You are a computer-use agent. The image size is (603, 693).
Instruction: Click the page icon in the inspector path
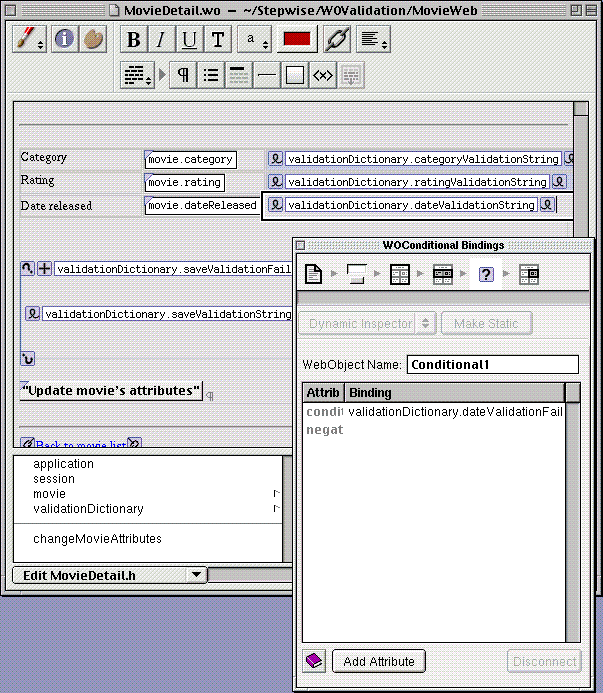313,274
